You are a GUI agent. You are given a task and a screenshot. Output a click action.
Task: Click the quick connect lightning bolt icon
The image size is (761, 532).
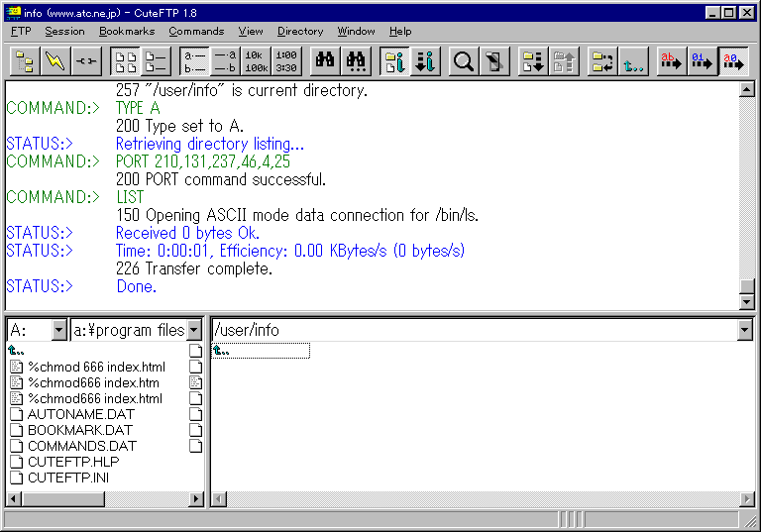[x=55, y=61]
